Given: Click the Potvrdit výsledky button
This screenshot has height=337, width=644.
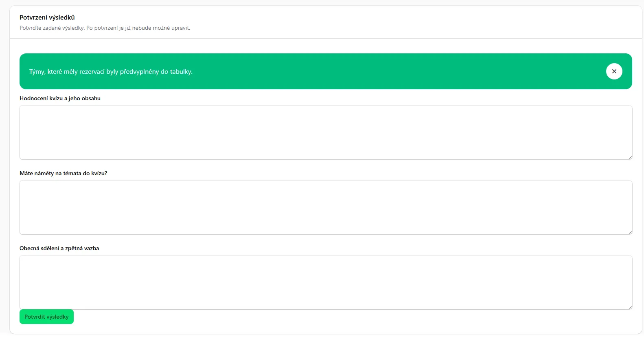Looking at the screenshot, I should click(46, 317).
